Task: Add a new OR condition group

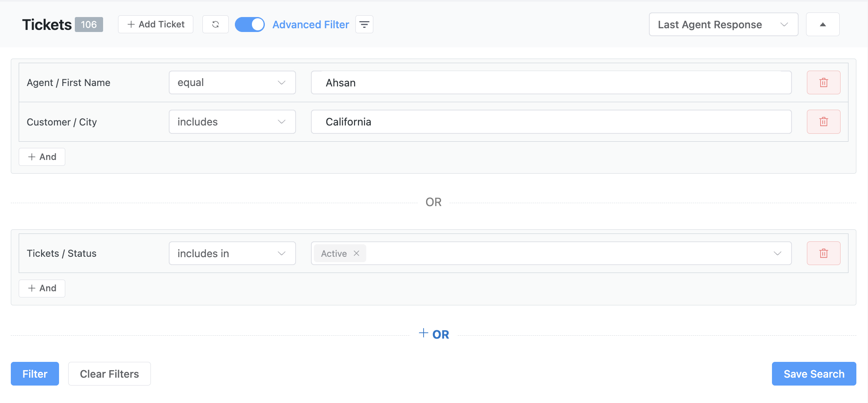Action: pyautogui.click(x=434, y=333)
